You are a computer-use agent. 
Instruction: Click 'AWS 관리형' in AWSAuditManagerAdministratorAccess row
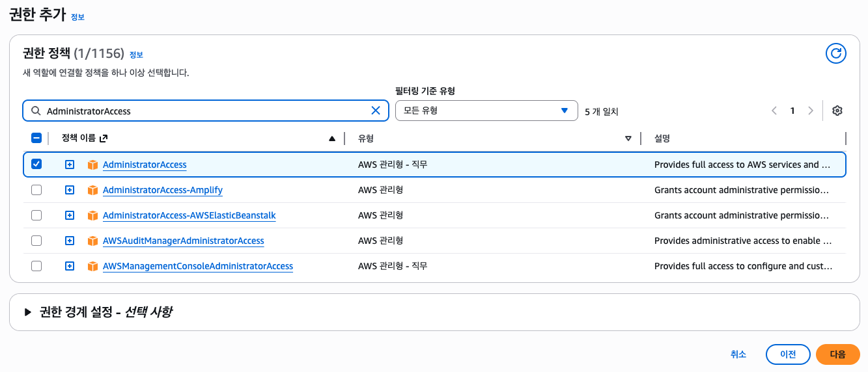381,241
